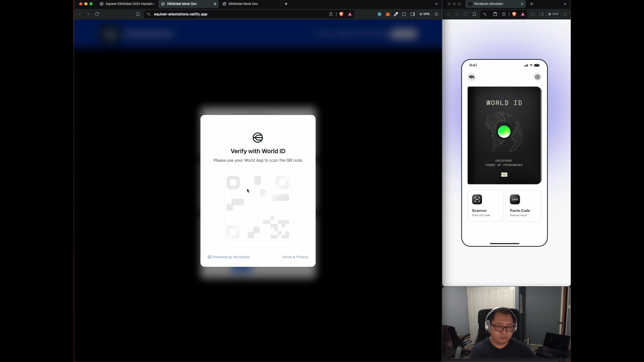Viewport: 644px width, 362px height.
Task: Click the green orb on the World ID card
Action: (x=504, y=131)
